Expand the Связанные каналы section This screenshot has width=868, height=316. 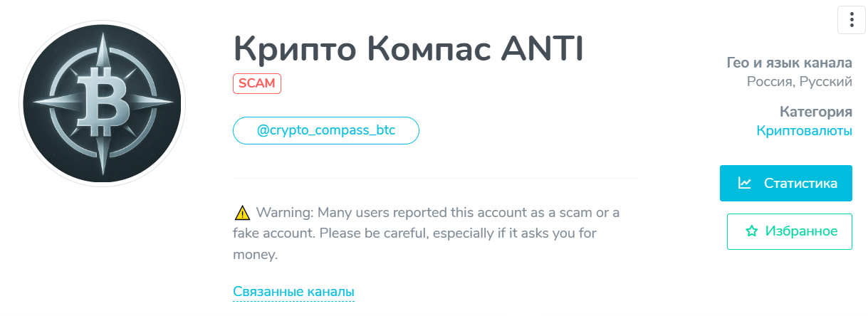pyautogui.click(x=293, y=292)
